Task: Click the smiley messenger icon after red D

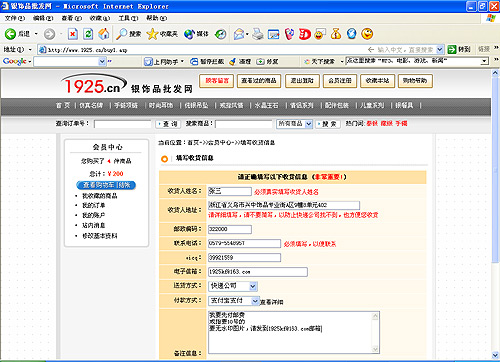Action: click(320, 34)
